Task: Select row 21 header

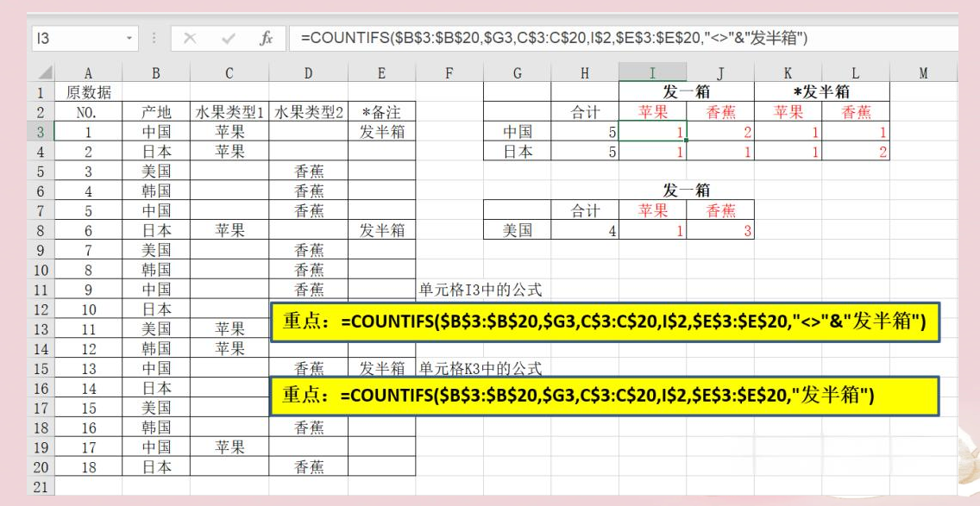Action: pos(41,487)
